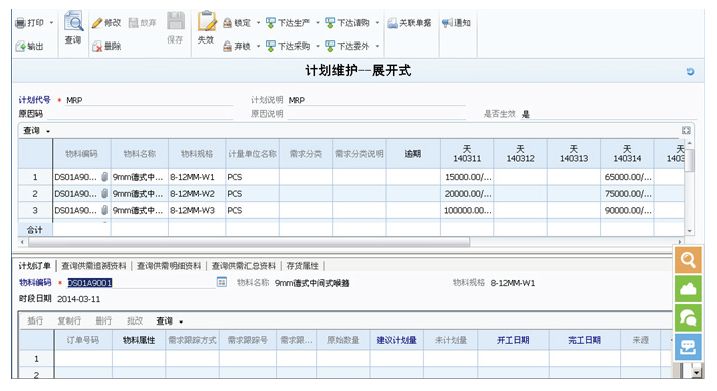
Task: Click the maximize grid icon above table
Action: [x=686, y=131]
